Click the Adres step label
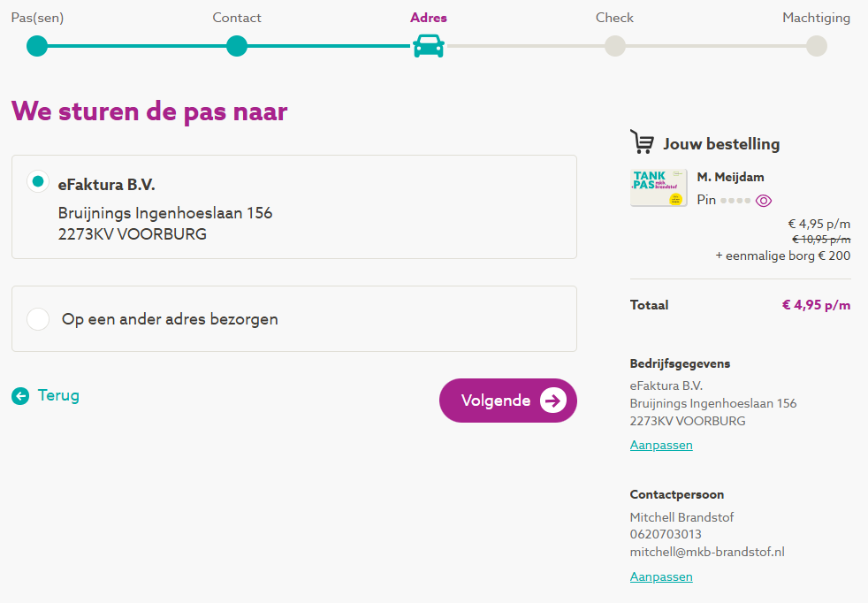Viewport: 868px width, 603px height. 429,18
